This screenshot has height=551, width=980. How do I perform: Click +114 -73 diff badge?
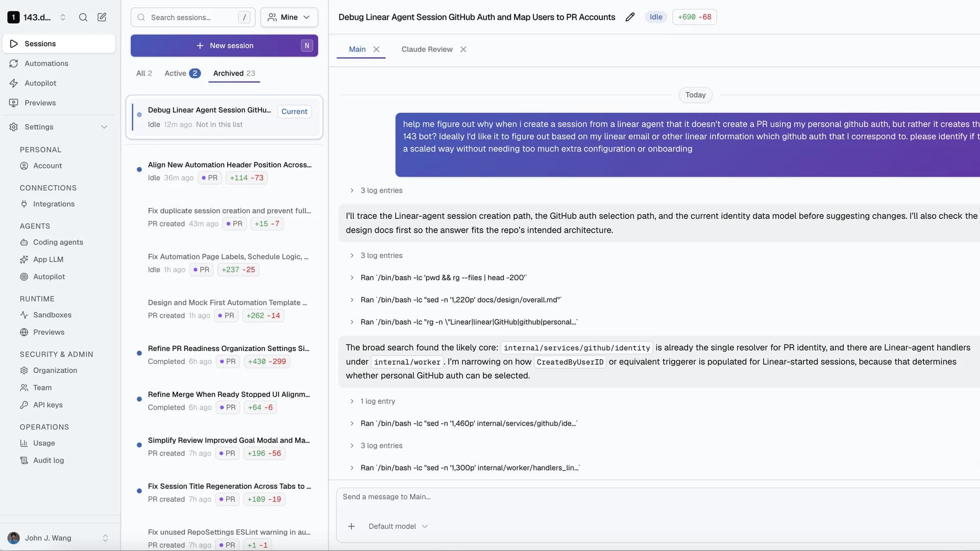click(247, 178)
